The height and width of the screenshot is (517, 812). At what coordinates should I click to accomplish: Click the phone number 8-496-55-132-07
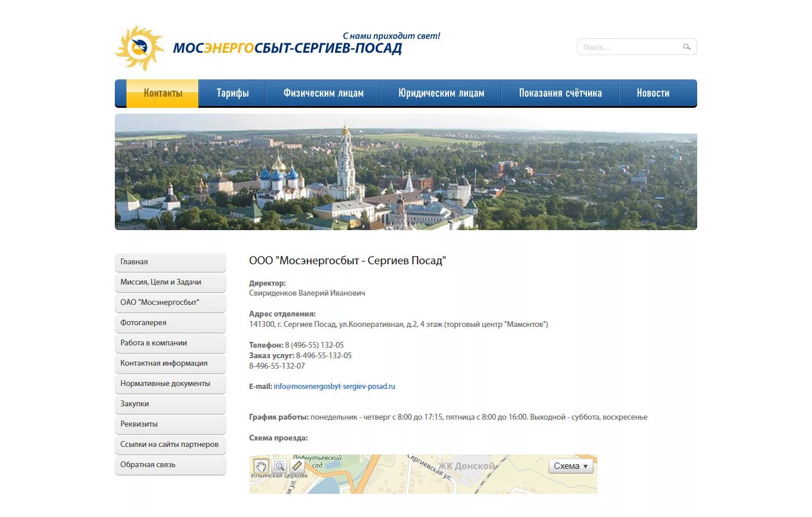pos(277,366)
